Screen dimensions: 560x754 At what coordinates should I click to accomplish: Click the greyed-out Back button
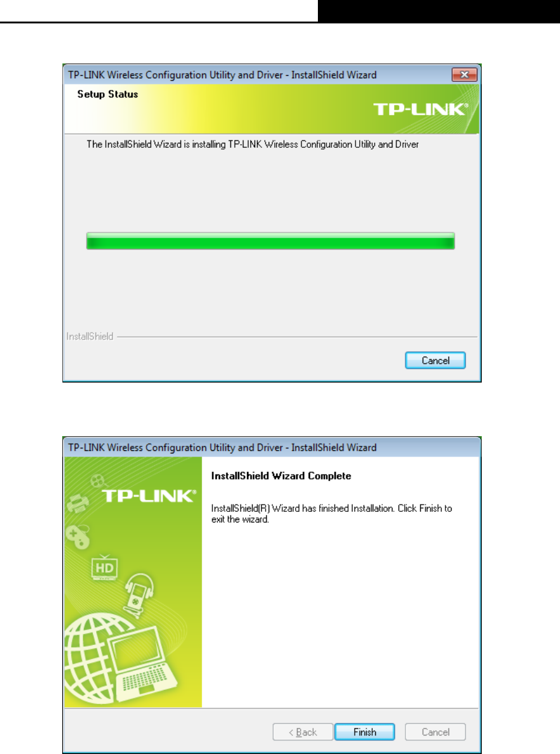point(303,732)
